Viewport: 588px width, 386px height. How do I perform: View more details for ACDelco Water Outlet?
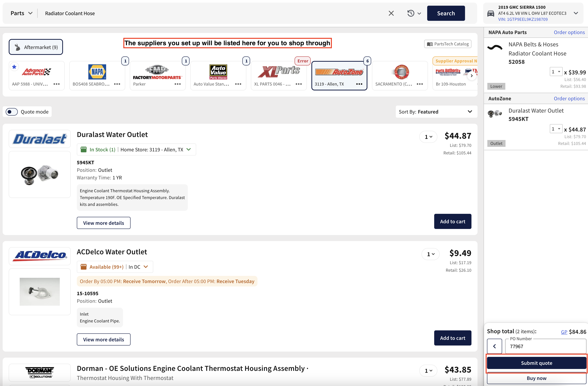[103, 339]
